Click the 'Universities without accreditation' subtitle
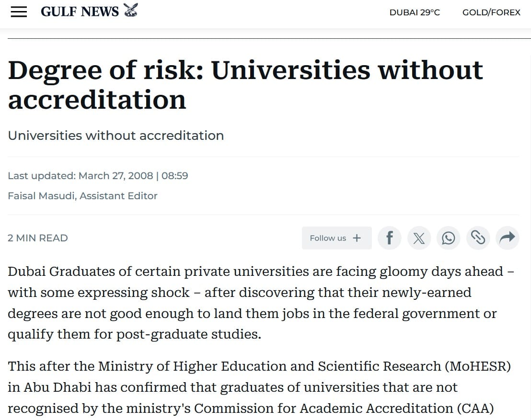531x420 pixels. pyautogui.click(x=116, y=136)
